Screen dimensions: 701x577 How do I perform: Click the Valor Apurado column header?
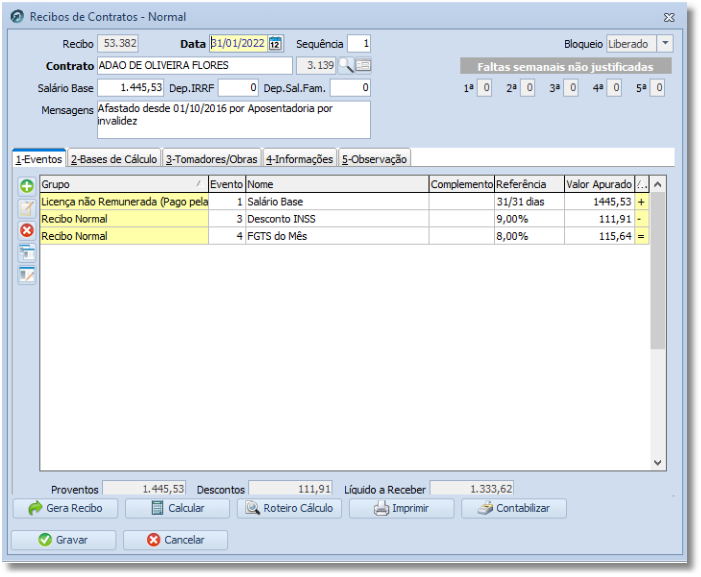[599, 184]
